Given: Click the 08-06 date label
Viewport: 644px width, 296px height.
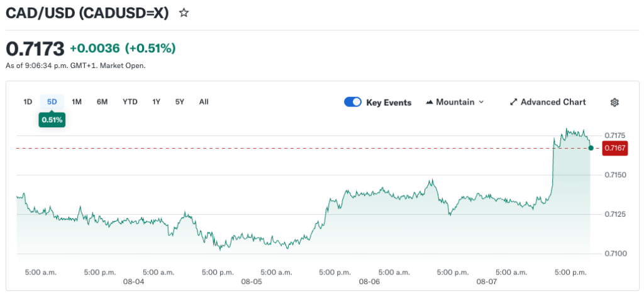Looking at the screenshot, I should 369,282.
